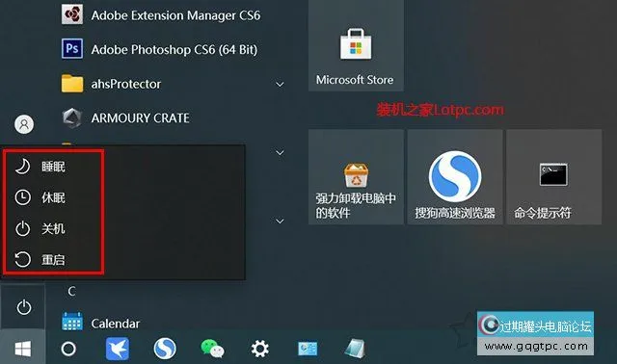Expand the ahsProtector folder chevron

click(x=280, y=84)
